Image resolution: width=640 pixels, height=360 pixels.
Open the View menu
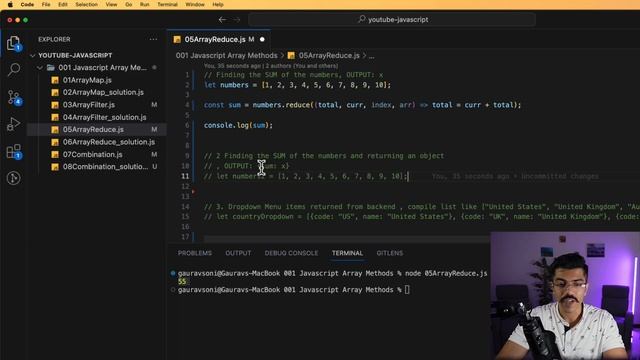111,4
